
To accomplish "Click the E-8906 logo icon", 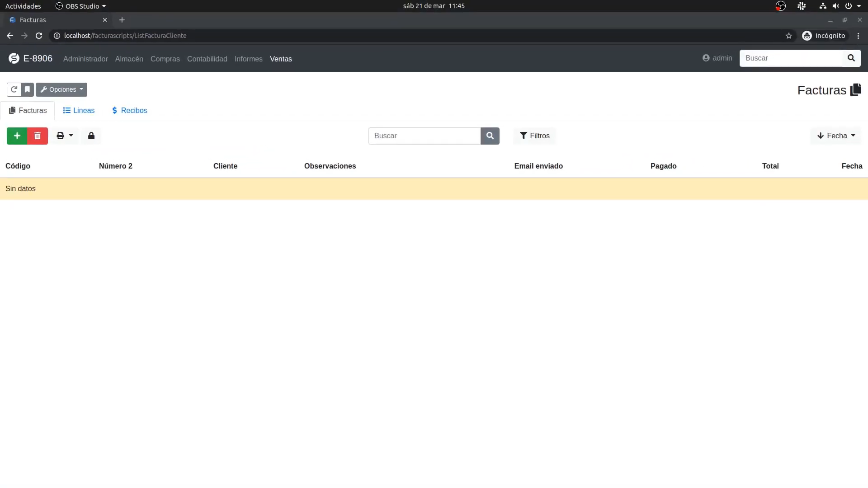I will coord(14,58).
